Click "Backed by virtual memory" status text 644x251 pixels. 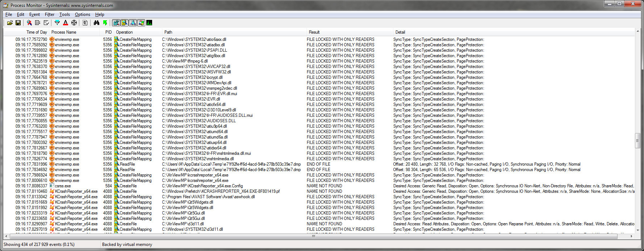[x=127, y=244]
